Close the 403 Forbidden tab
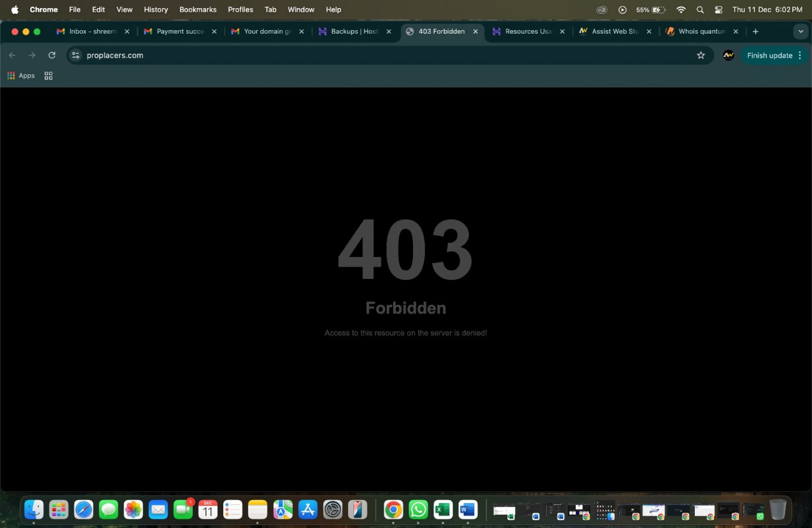 476,31
